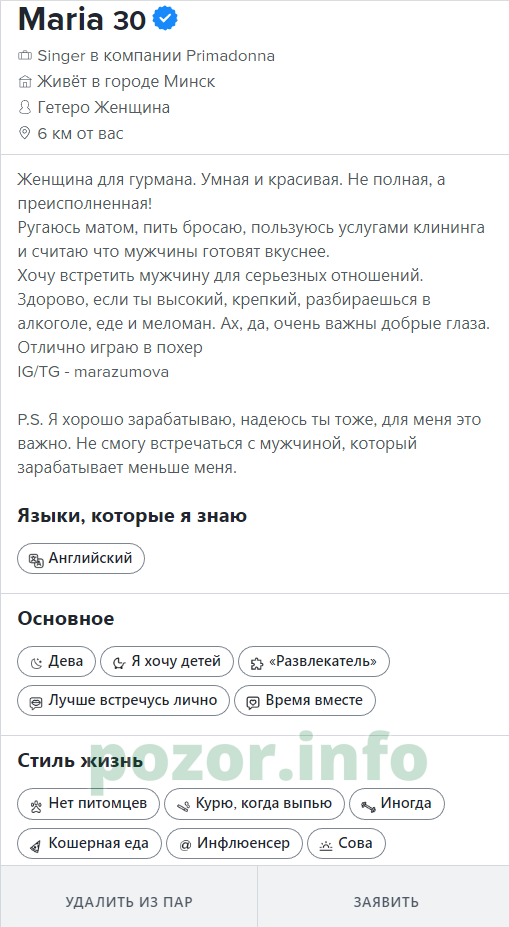The height and width of the screenshot is (927, 509).
Task: Click the УДАЛИТЬ ИЗ ПАР button
Action: point(129,902)
